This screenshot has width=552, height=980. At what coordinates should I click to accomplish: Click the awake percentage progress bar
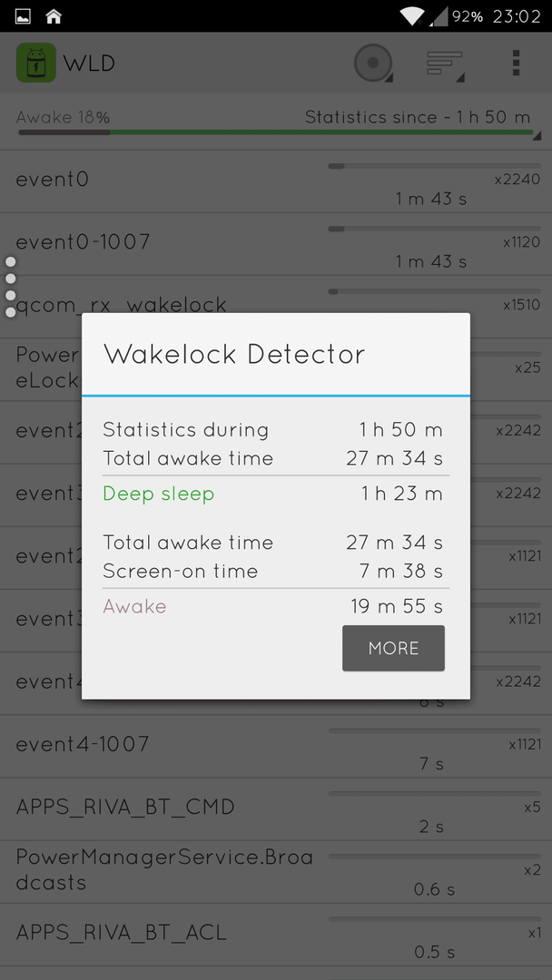276,132
